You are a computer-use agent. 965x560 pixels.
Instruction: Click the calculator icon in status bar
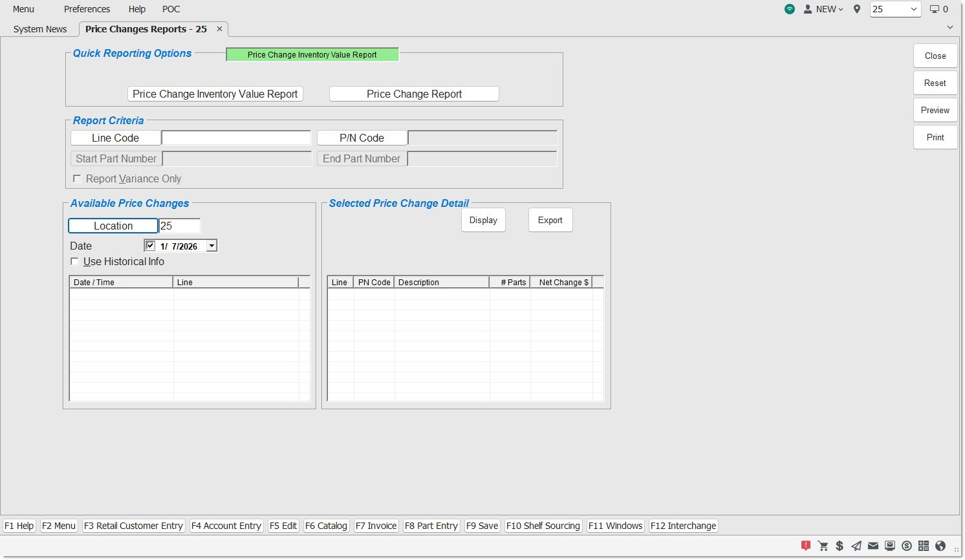(924, 546)
